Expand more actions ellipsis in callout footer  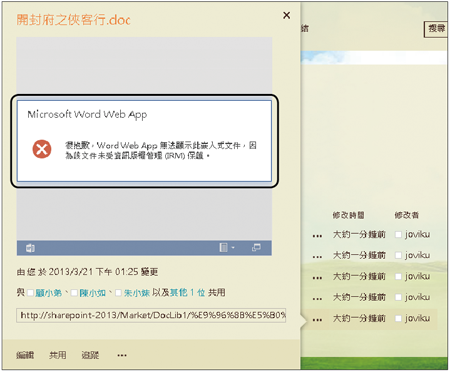(x=122, y=355)
